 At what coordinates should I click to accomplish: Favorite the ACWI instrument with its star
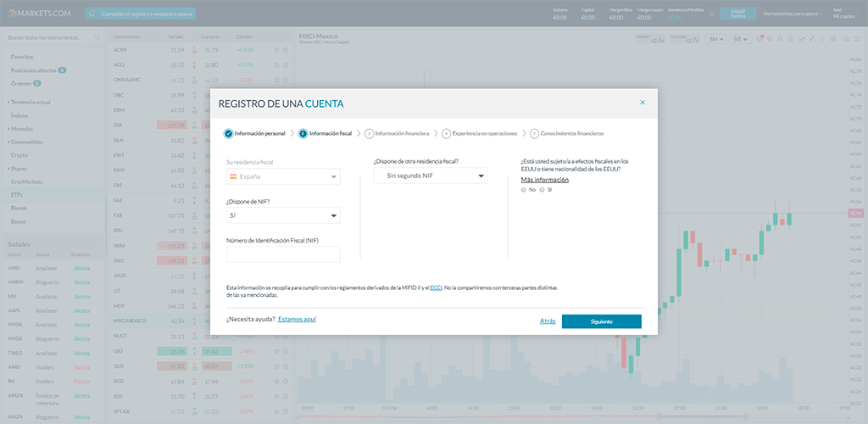tap(277, 50)
